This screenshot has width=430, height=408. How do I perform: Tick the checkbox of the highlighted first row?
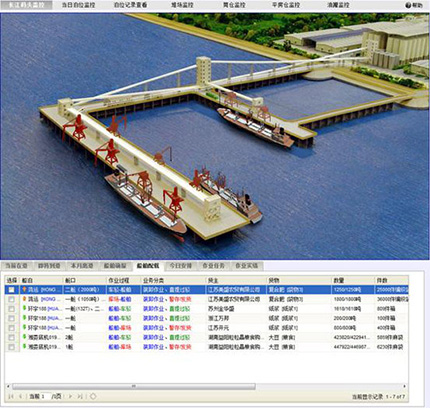pos(11,290)
